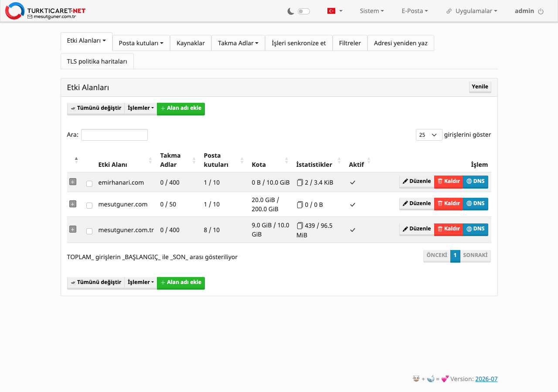Click page 1 pagination button
The height and width of the screenshot is (392, 558).
[455, 256]
